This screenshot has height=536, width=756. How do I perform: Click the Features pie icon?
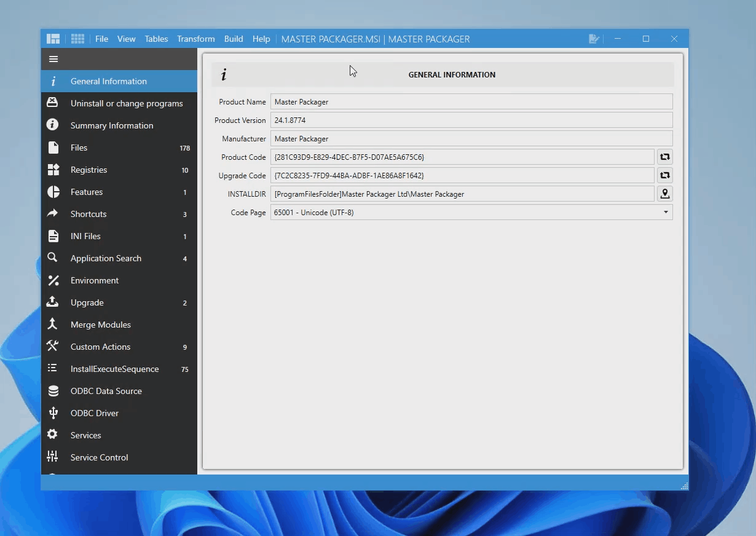click(53, 192)
